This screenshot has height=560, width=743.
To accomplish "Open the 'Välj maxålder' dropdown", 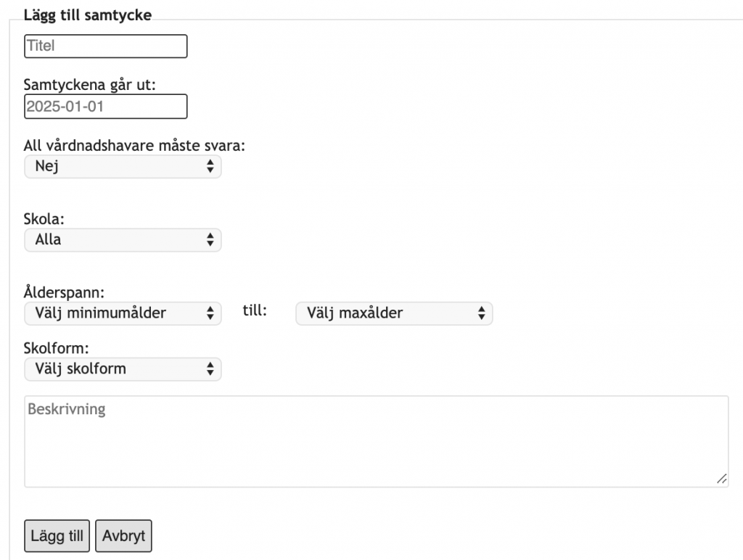I will click(394, 313).
